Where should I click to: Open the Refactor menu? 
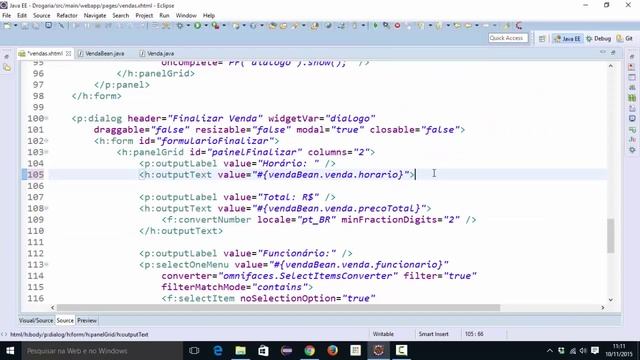67,16
